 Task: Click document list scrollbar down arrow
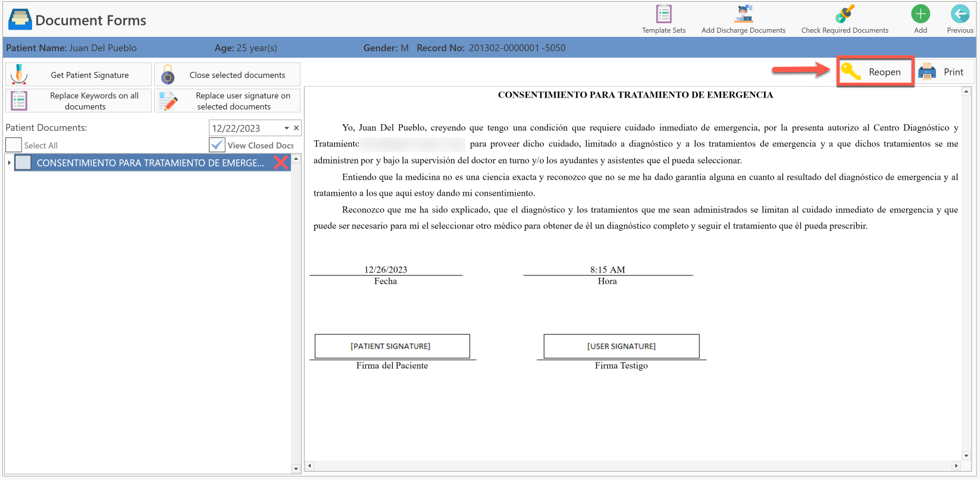tap(296, 469)
